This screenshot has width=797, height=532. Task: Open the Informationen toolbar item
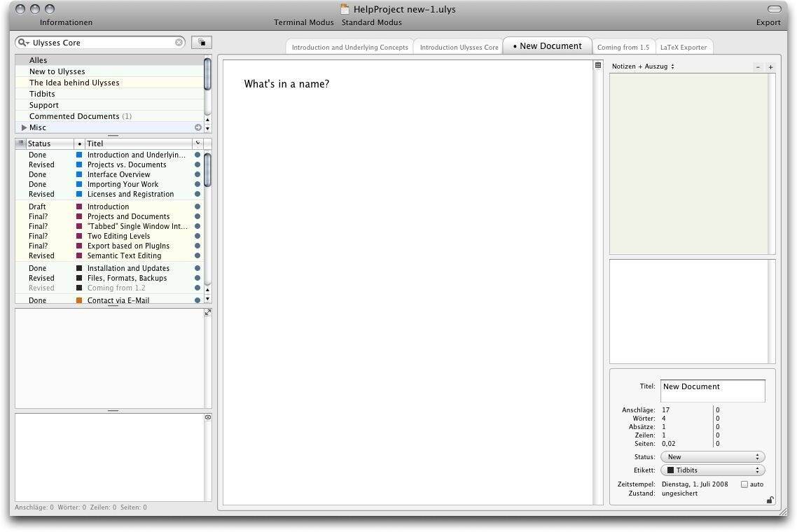(x=66, y=22)
